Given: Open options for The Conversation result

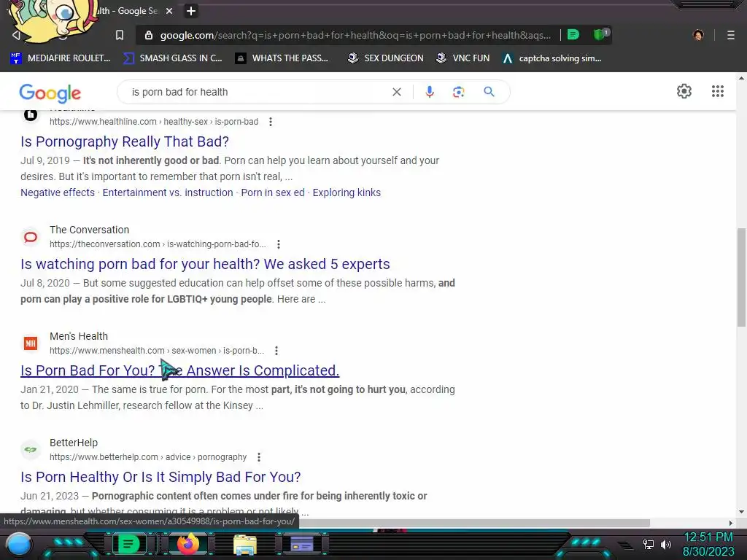Looking at the screenshot, I should (x=279, y=244).
